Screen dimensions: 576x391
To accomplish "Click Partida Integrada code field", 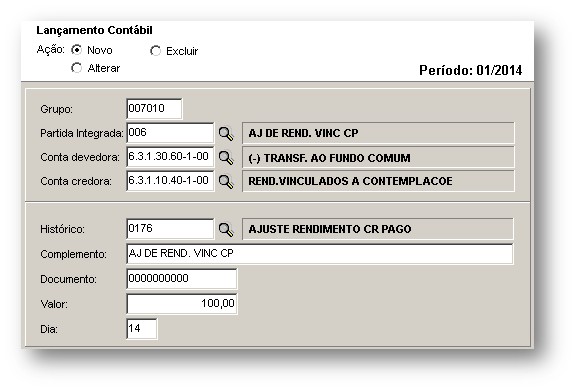I will (x=170, y=133).
